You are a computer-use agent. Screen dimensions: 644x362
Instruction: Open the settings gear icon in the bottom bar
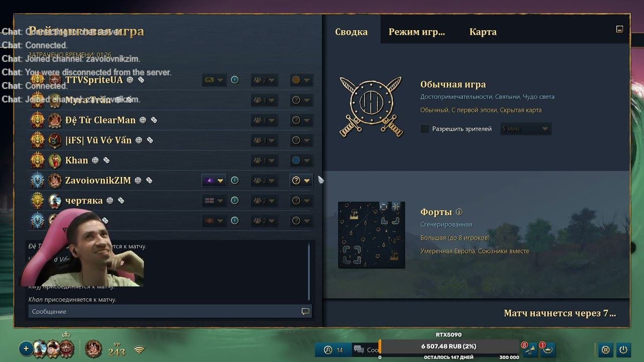click(x=606, y=349)
